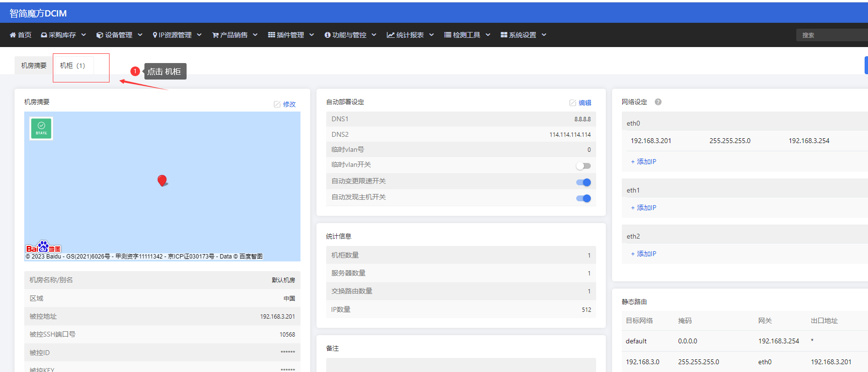This screenshot has width=868, height=372.
Task: Click the 插件管理 grid icon
Action: tap(271, 35)
